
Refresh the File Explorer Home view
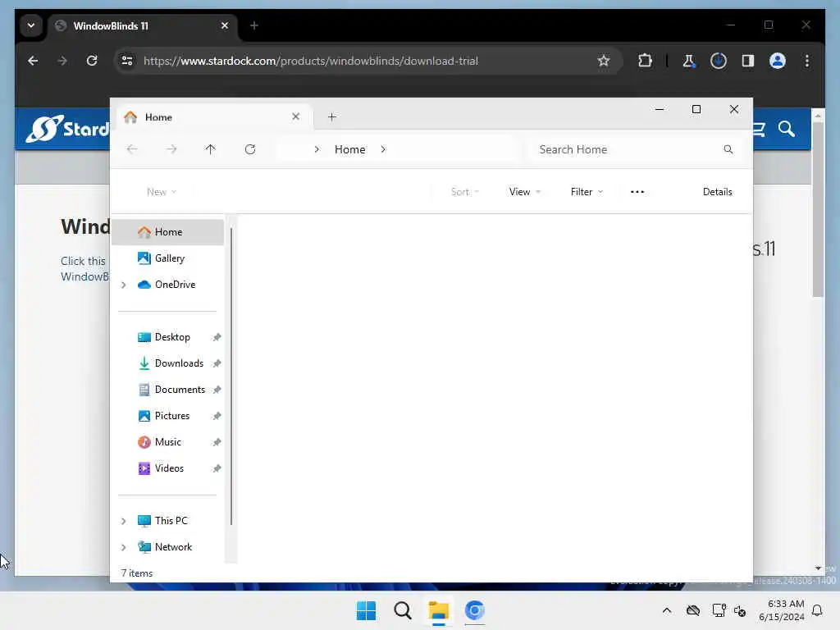(249, 149)
